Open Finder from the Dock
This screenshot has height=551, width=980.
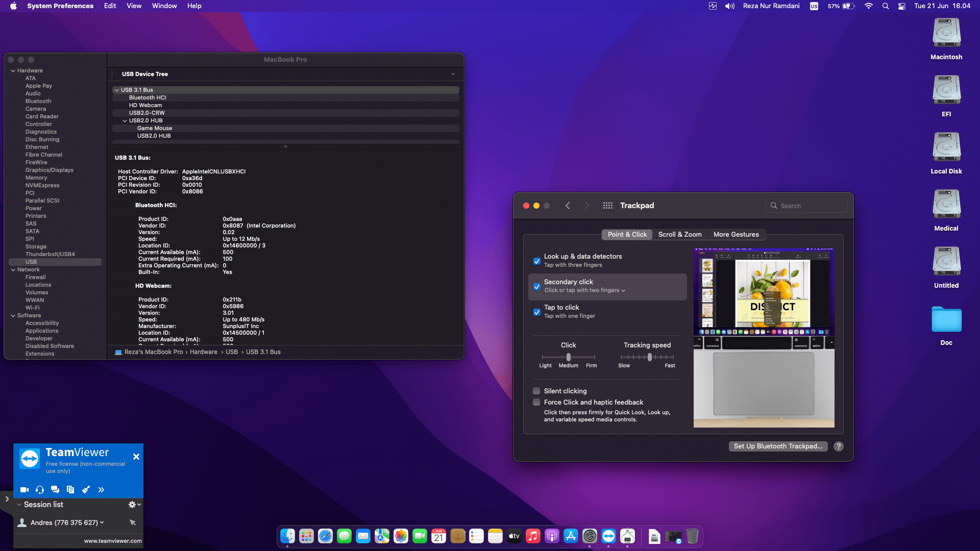(x=288, y=536)
